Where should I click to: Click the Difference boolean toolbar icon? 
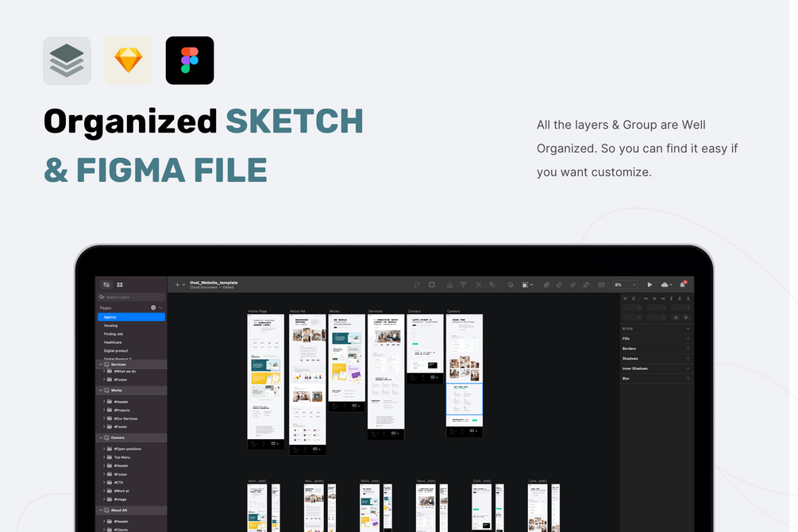586,284
